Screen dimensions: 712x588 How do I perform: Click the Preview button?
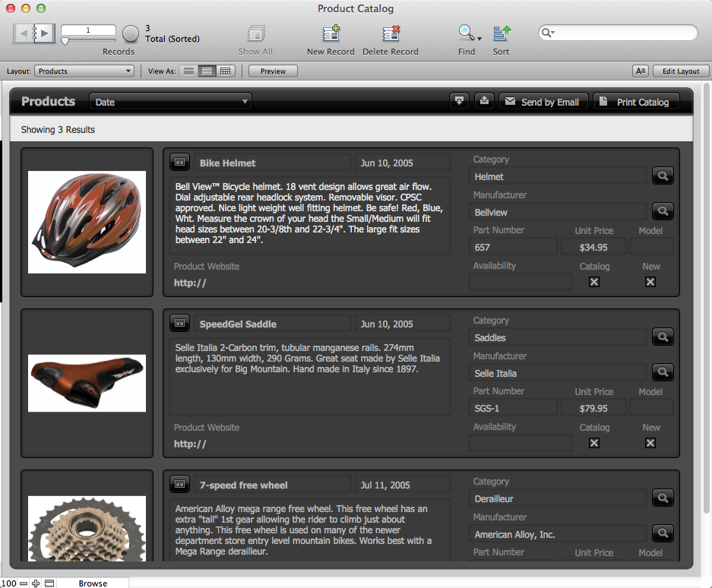tap(273, 71)
